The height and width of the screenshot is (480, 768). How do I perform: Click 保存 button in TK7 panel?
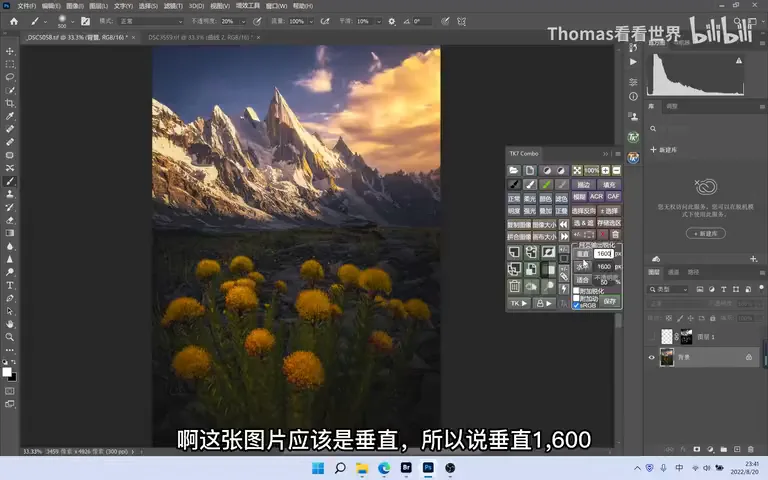pyautogui.click(x=610, y=301)
